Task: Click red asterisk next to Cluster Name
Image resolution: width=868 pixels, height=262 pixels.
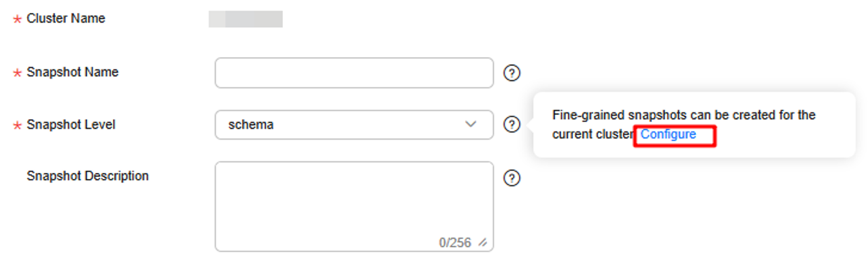Action: (17, 20)
